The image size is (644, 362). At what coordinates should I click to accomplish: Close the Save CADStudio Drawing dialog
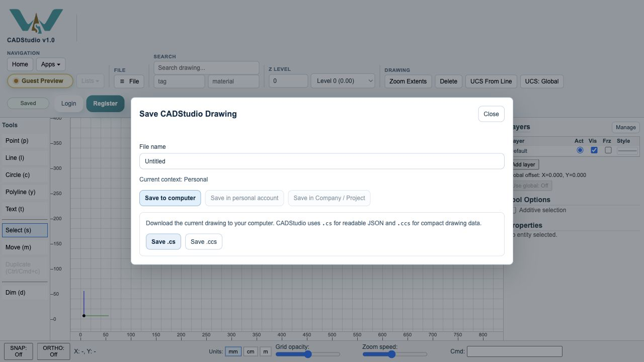pos(491,114)
